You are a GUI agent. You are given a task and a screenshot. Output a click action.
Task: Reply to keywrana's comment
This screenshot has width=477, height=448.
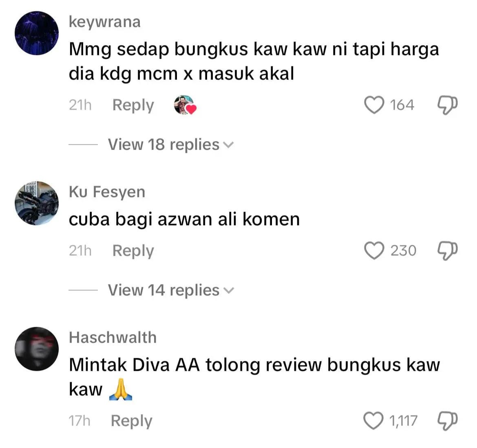[x=133, y=105]
